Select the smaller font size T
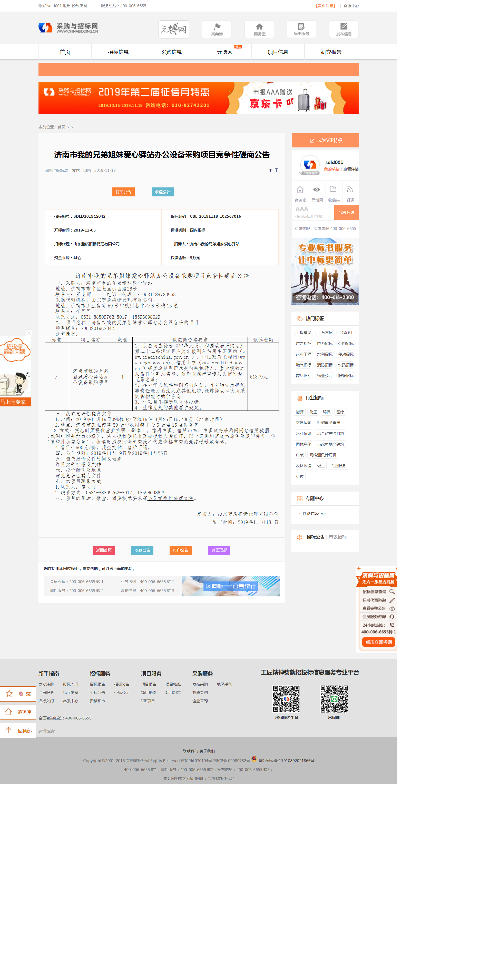This screenshot has width=490, height=980. pyautogui.click(x=270, y=171)
